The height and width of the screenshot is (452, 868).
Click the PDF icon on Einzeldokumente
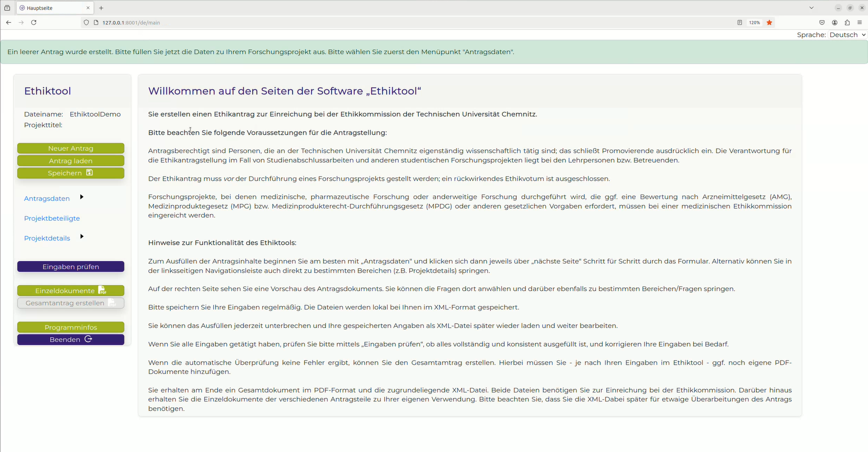pyautogui.click(x=102, y=290)
